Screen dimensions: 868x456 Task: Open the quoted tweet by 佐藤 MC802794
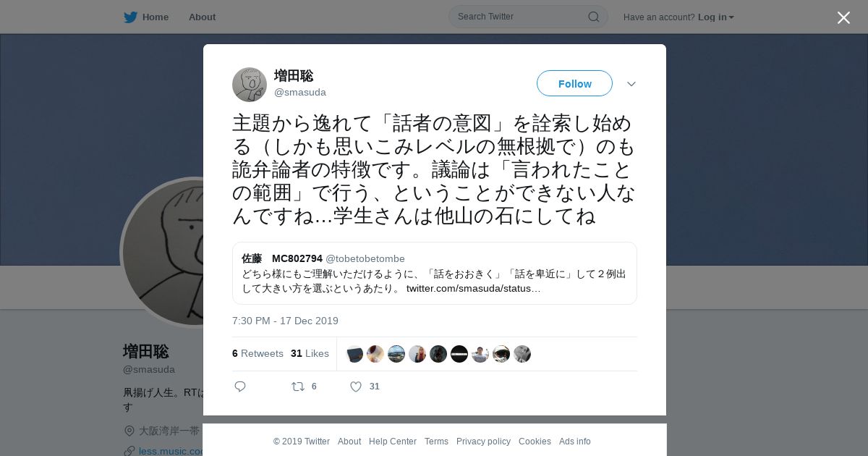pos(435,273)
